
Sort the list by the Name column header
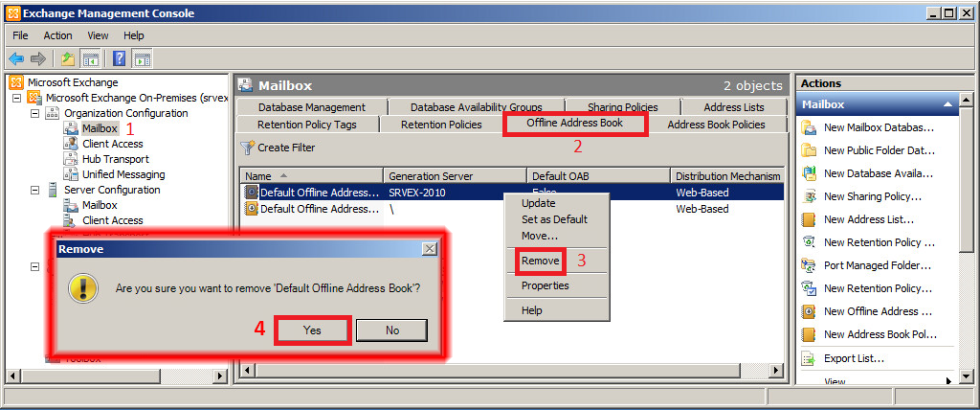(311, 176)
